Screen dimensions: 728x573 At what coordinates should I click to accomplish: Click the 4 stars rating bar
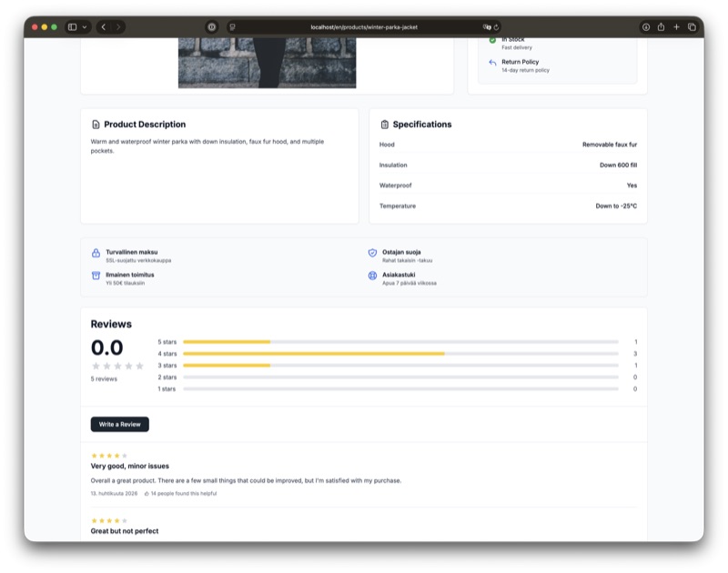(400, 354)
